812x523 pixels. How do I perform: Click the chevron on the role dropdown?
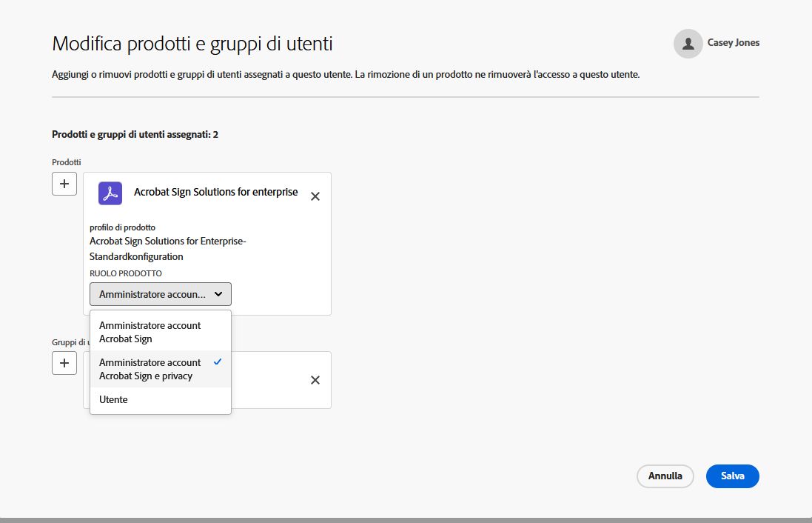(219, 294)
